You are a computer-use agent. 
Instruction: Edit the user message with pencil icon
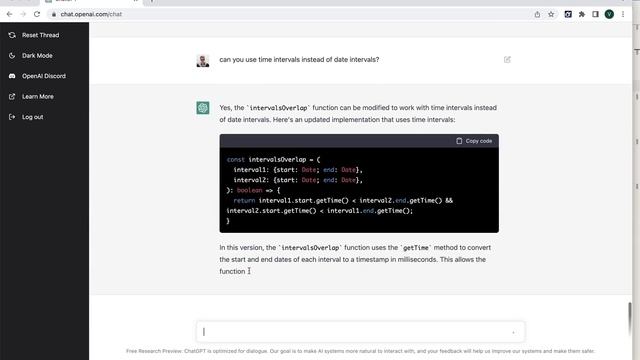click(507, 60)
